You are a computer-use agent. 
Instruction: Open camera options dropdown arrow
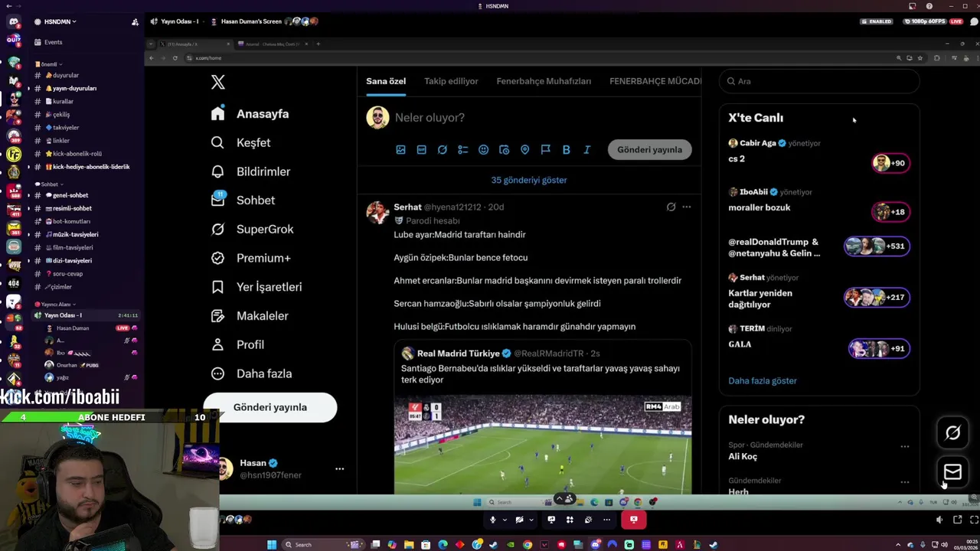(531, 520)
